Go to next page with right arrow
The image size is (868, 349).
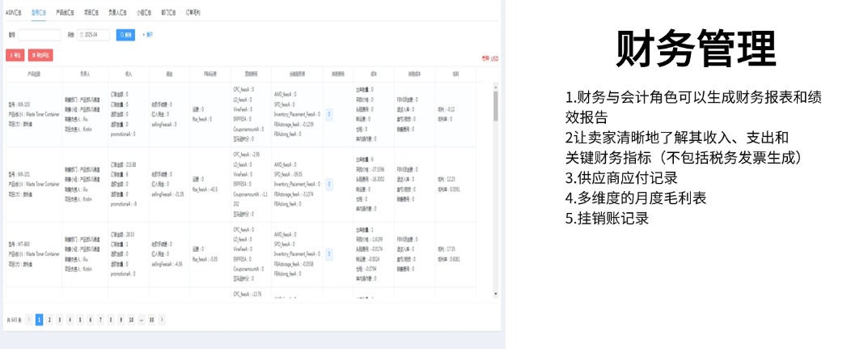point(162,320)
